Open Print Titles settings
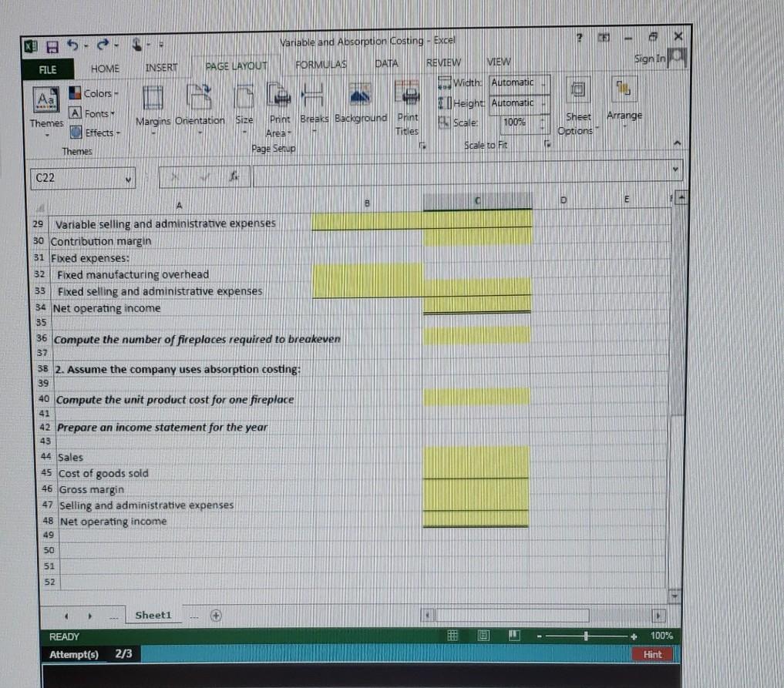784x688 pixels. coord(407,108)
